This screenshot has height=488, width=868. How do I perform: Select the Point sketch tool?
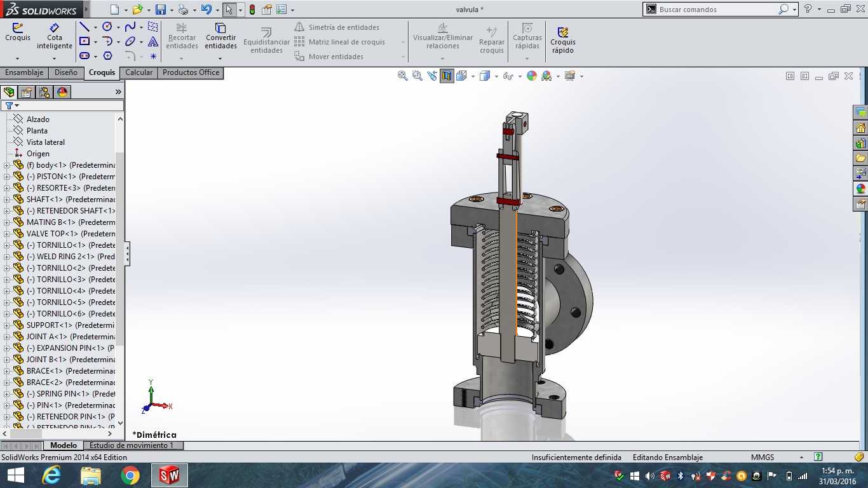click(x=153, y=56)
